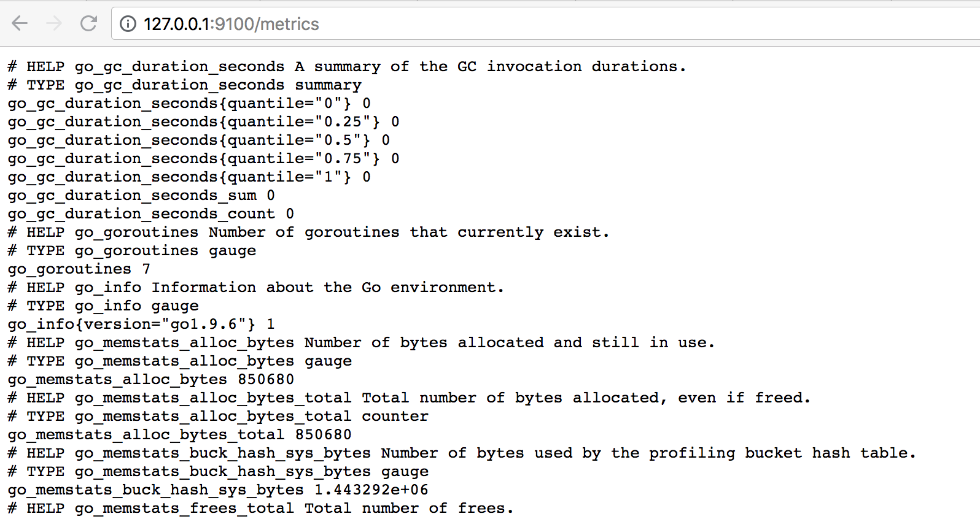The image size is (980, 519).
Task: Click the go_gc_duration_seconds_count line
Action: [x=151, y=214]
